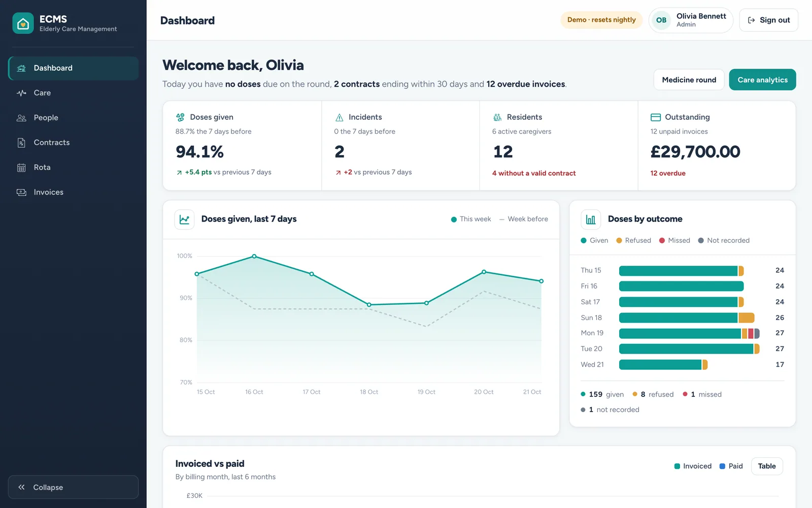Toggle the Week before chart legend

pyautogui.click(x=524, y=219)
